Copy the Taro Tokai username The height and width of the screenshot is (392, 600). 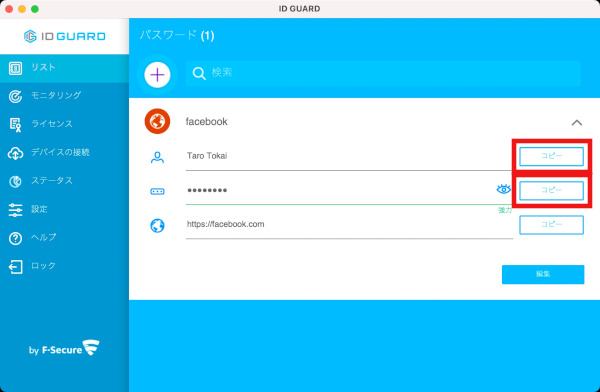coord(551,156)
